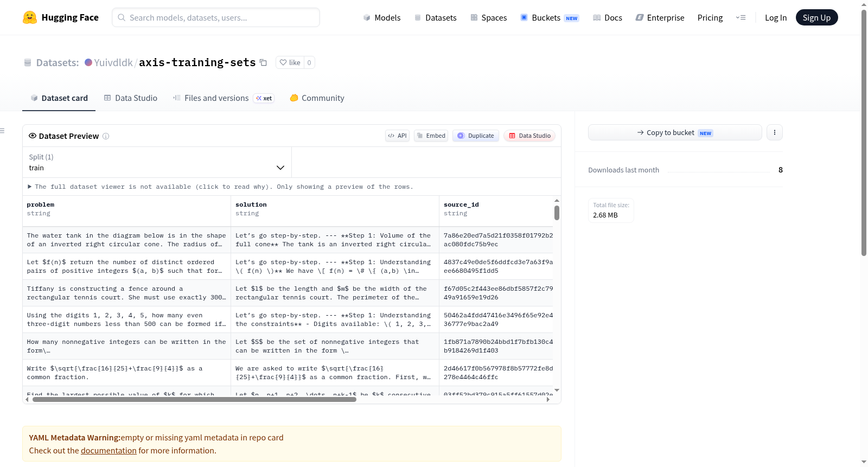Duplicate the dataset
Viewport: 868px width, 467px height.
[x=476, y=136]
